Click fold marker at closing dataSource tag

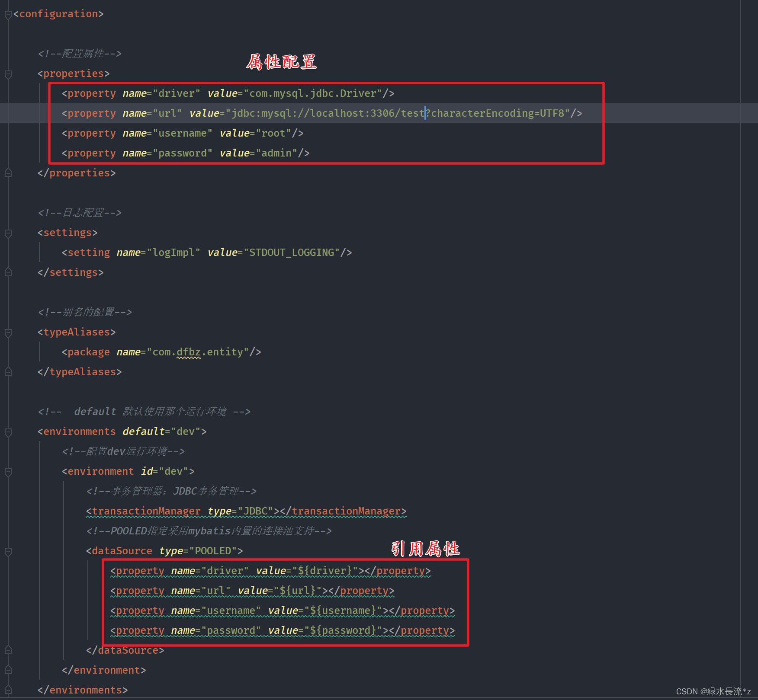[x=8, y=650]
